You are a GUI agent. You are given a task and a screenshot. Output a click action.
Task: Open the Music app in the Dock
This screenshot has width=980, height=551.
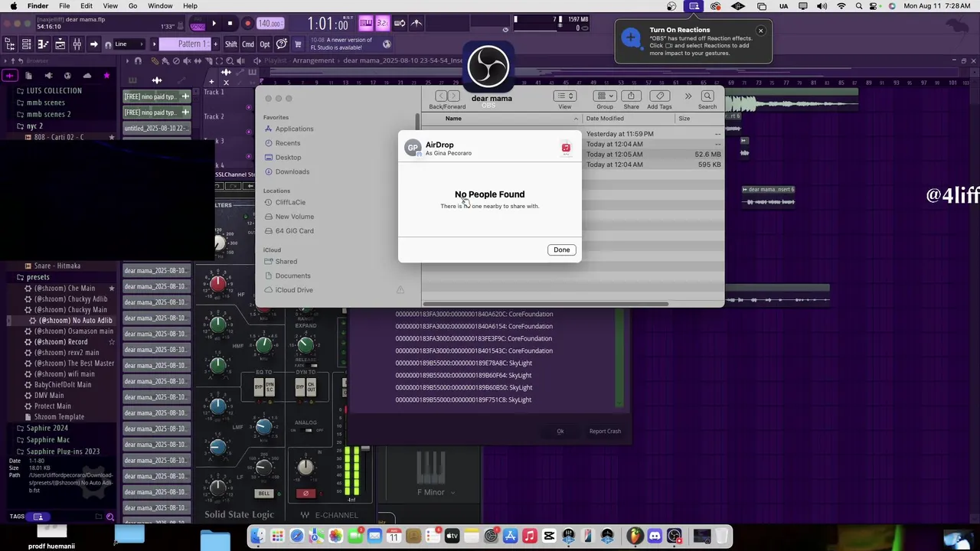pos(530,536)
